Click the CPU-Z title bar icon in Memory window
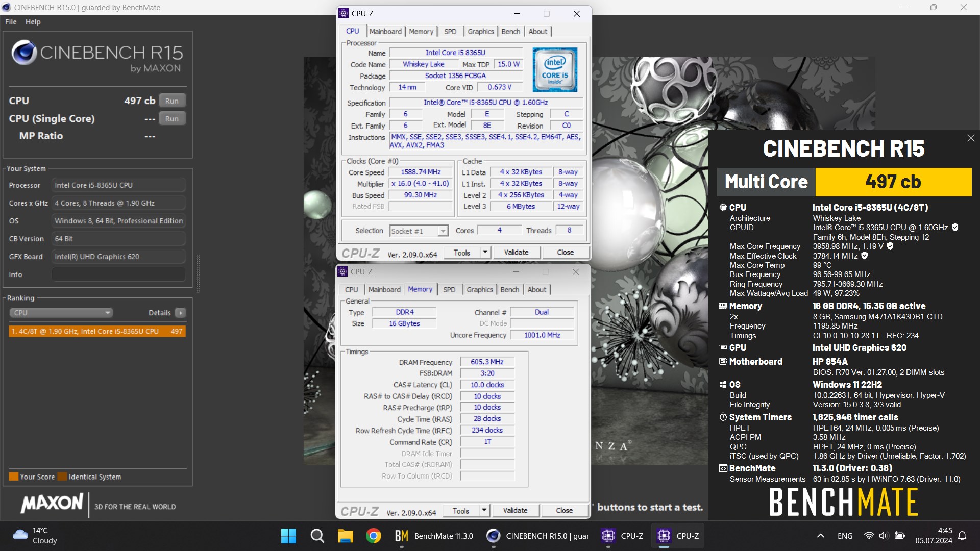The height and width of the screenshot is (551, 980). tap(343, 272)
